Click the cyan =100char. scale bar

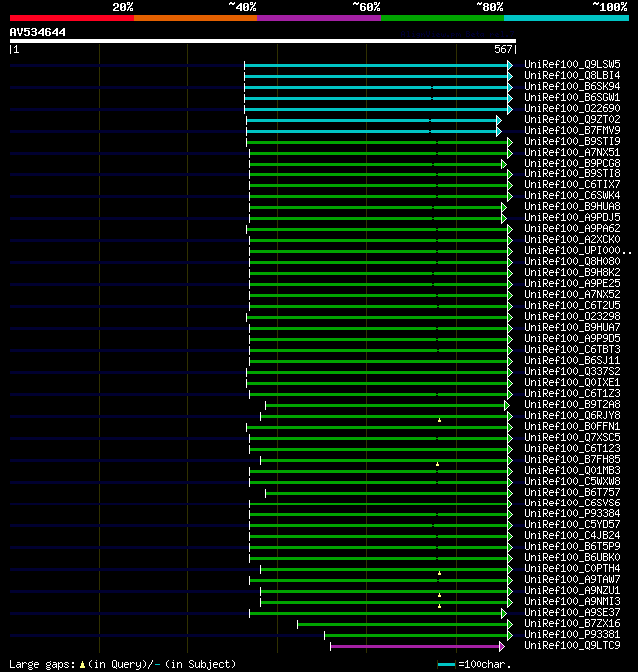pyautogui.click(x=446, y=665)
